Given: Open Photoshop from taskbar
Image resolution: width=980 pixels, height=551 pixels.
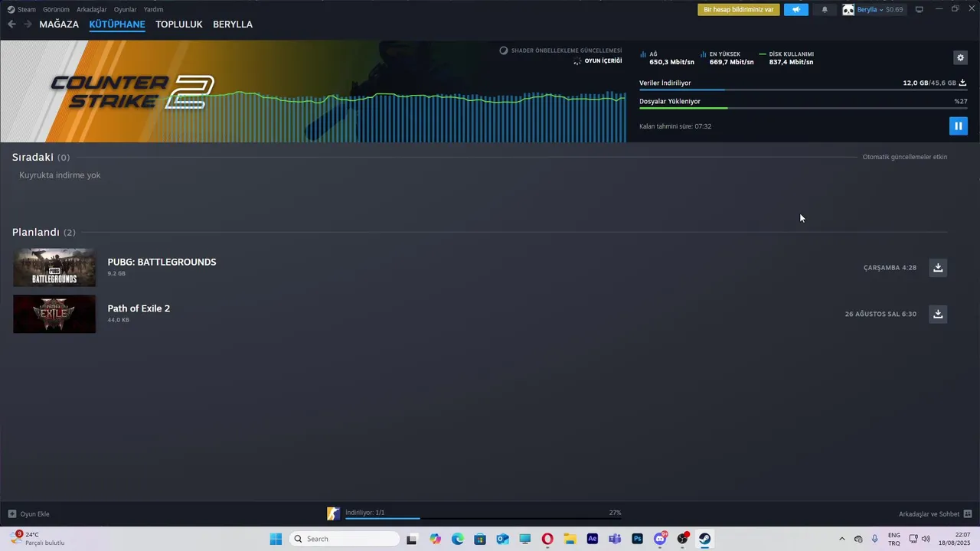Looking at the screenshot, I should coord(637,539).
